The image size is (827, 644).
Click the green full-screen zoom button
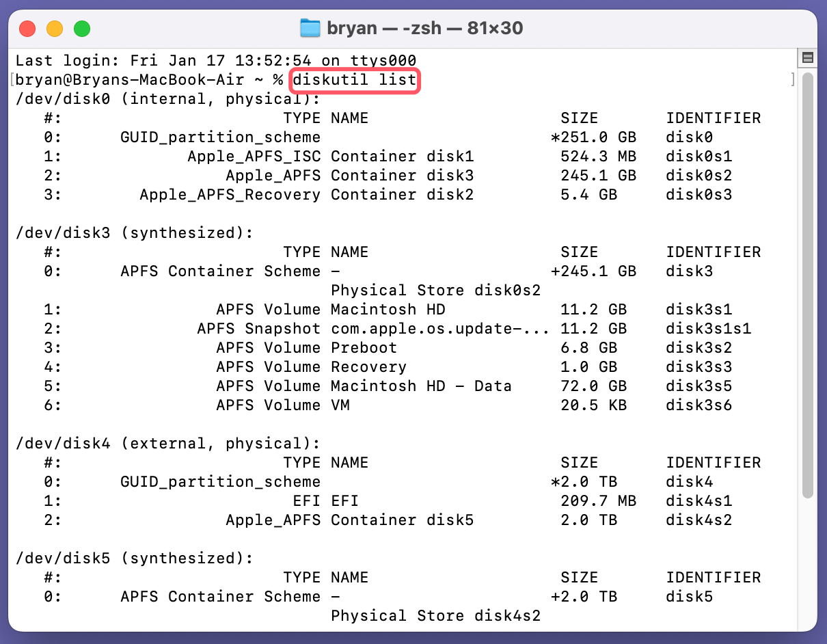click(82, 28)
